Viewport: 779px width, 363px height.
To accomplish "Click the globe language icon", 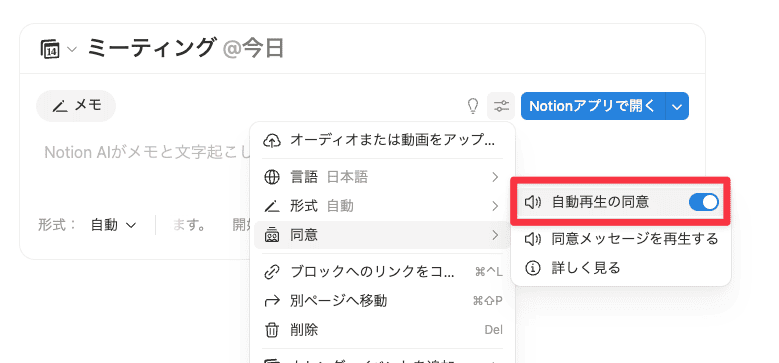I will coord(271,177).
